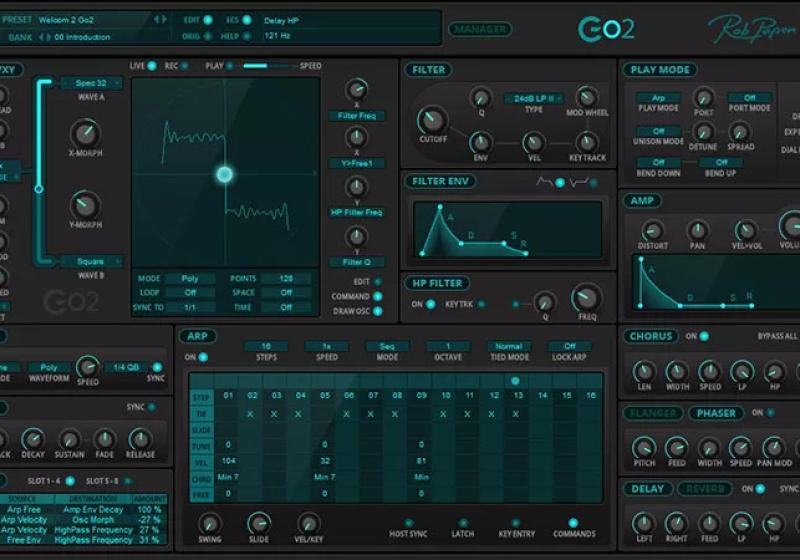Open the TIED MODE Normal dropdown
The image size is (800, 560).
point(509,346)
